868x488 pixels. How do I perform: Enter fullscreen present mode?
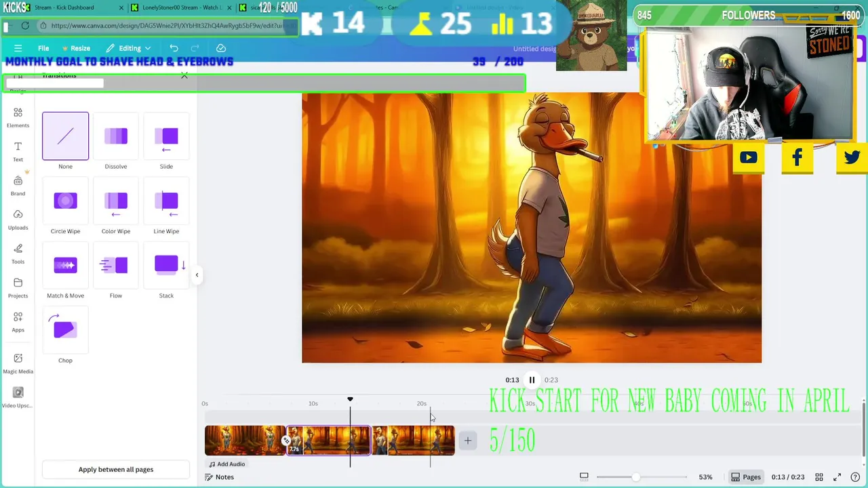[837, 477]
